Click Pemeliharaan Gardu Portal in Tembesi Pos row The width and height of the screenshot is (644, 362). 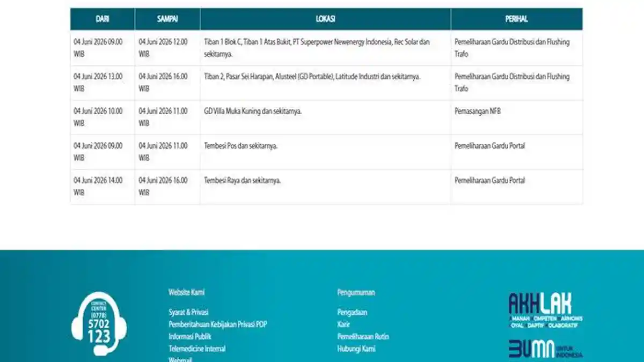coord(517,152)
